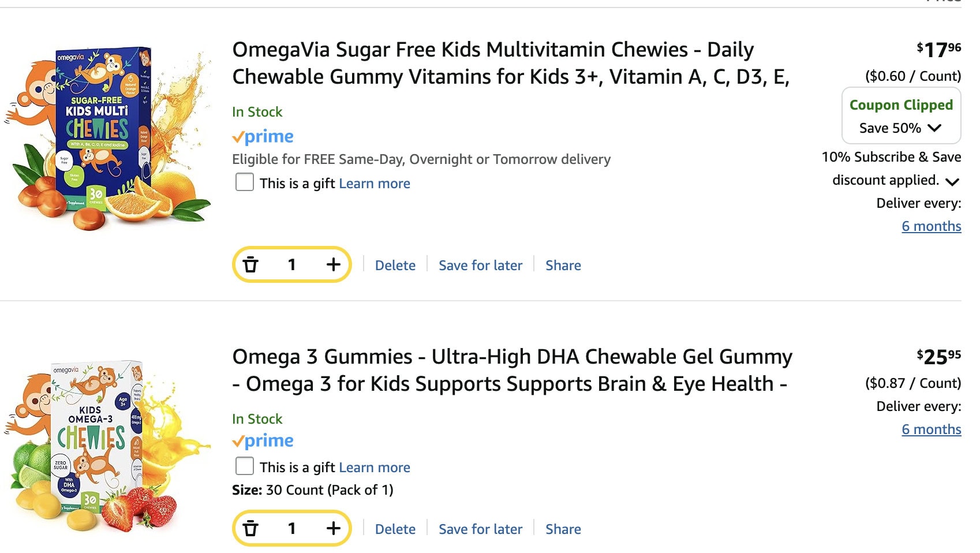Click prime logo under Omega 3 Gummies
The height and width of the screenshot is (553, 980).
coord(263,441)
